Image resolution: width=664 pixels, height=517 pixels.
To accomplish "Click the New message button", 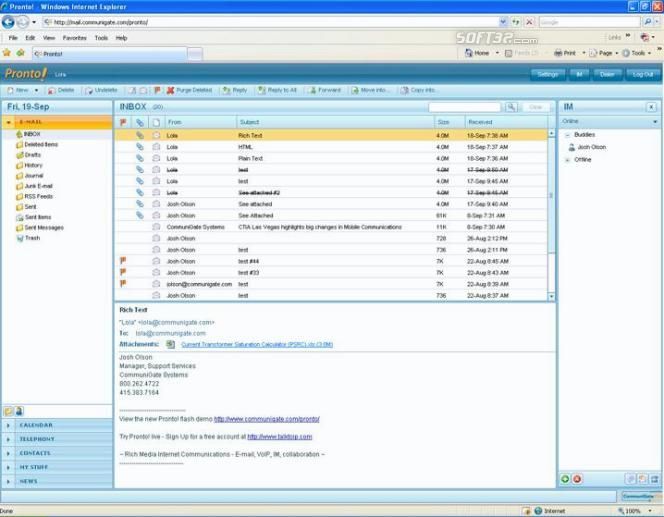I will pos(18,90).
